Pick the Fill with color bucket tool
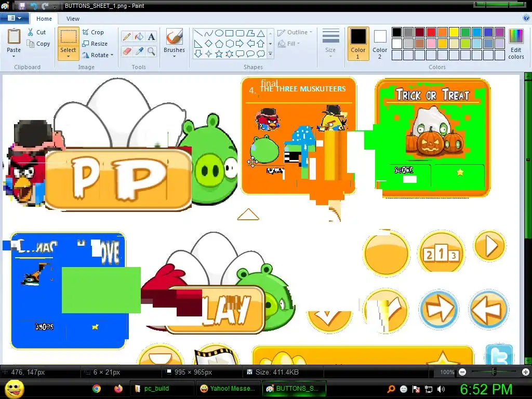The height and width of the screenshot is (399, 532). coord(139,37)
